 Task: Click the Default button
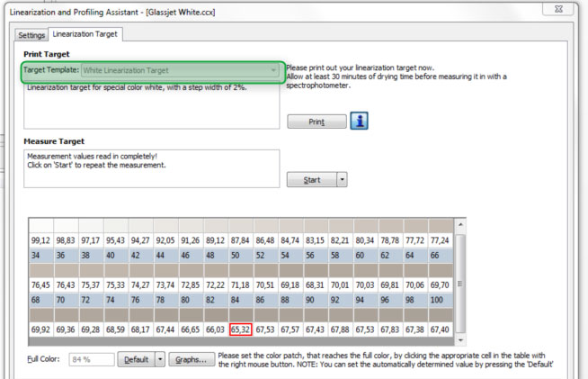tap(137, 359)
